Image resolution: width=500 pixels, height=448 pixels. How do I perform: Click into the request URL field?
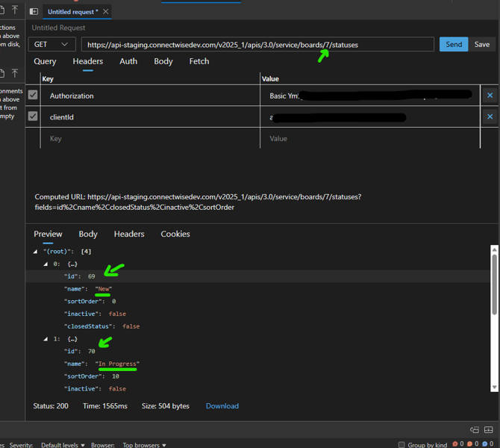click(x=257, y=44)
